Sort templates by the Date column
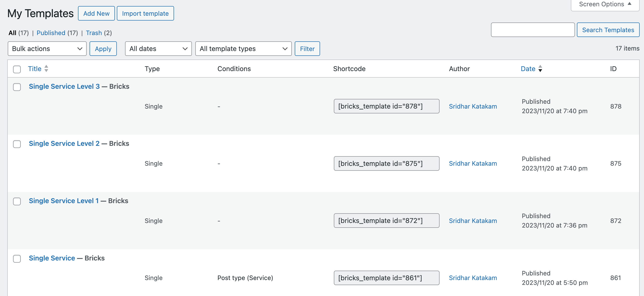This screenshot has height=296, width=644. pyautogui.click(x=527, y=69)
